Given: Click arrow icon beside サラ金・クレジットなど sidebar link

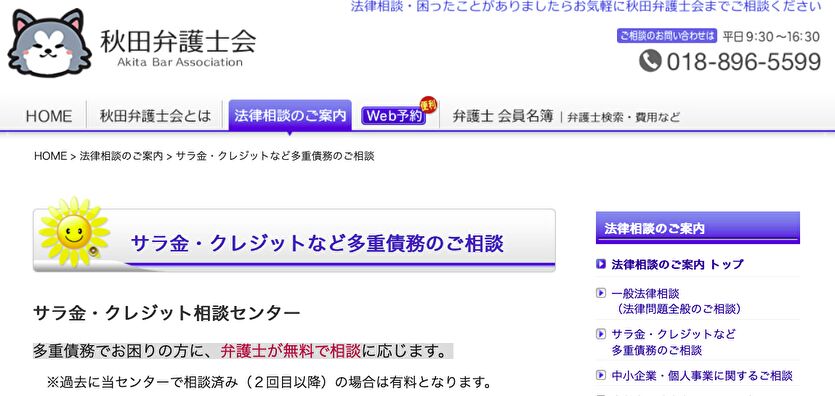Looking at the screenshot, I should click(601, 334).
